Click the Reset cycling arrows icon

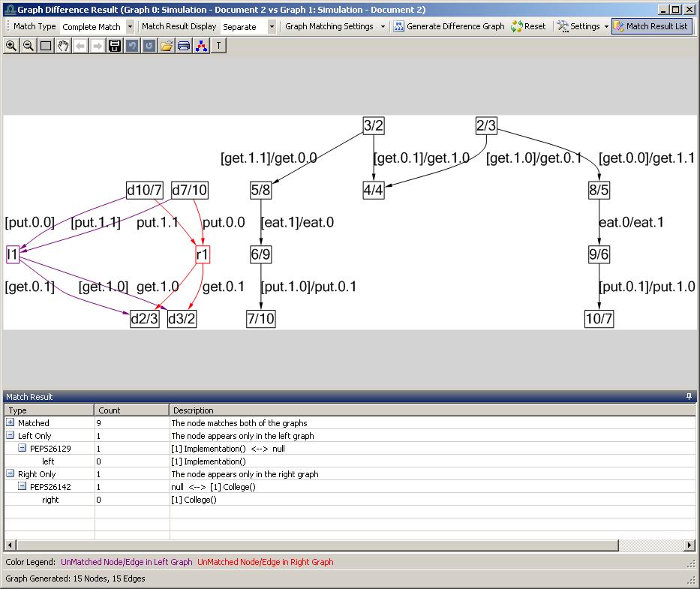click(517, 26)
